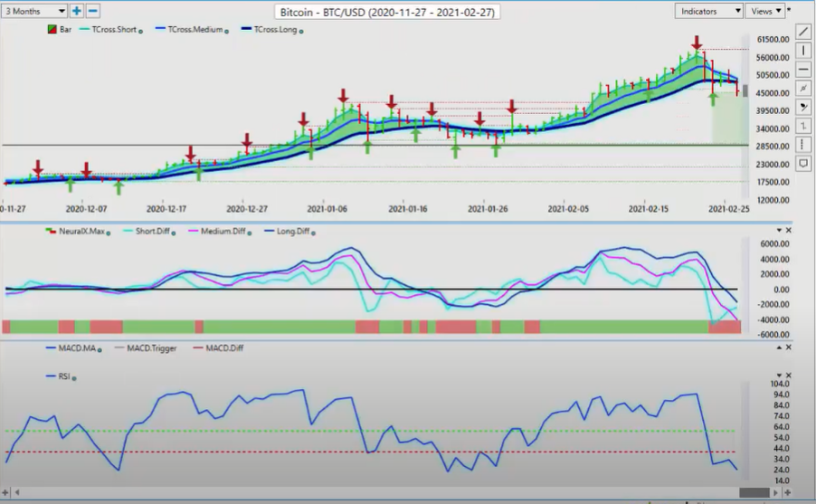Toggle the dot beside TCross.Short

140,32
